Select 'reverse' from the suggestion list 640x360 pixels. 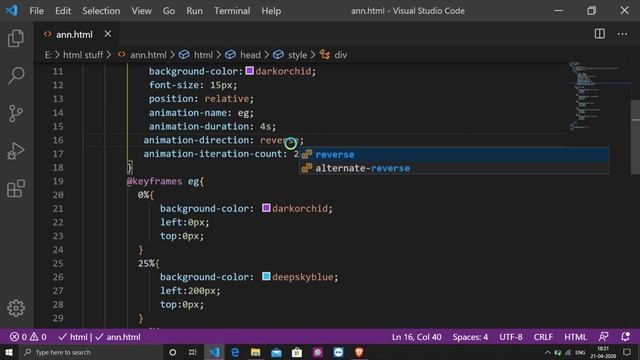454,154
